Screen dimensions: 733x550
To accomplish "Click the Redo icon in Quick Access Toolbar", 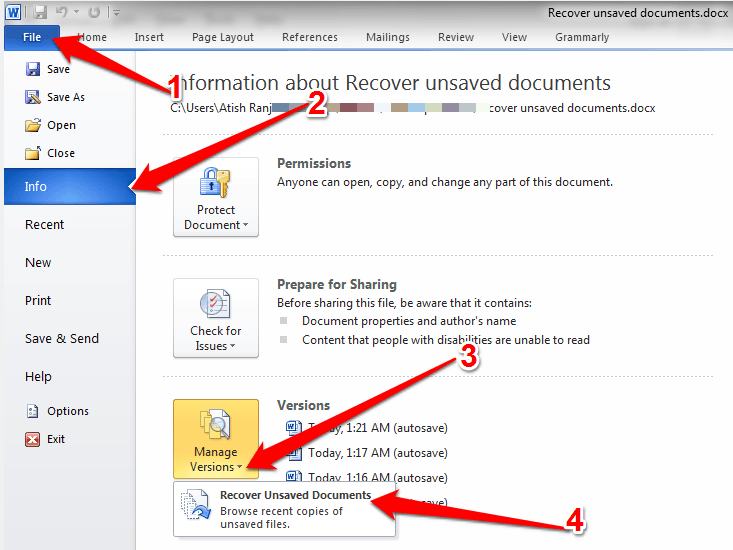I will click(x=94, y=12).
